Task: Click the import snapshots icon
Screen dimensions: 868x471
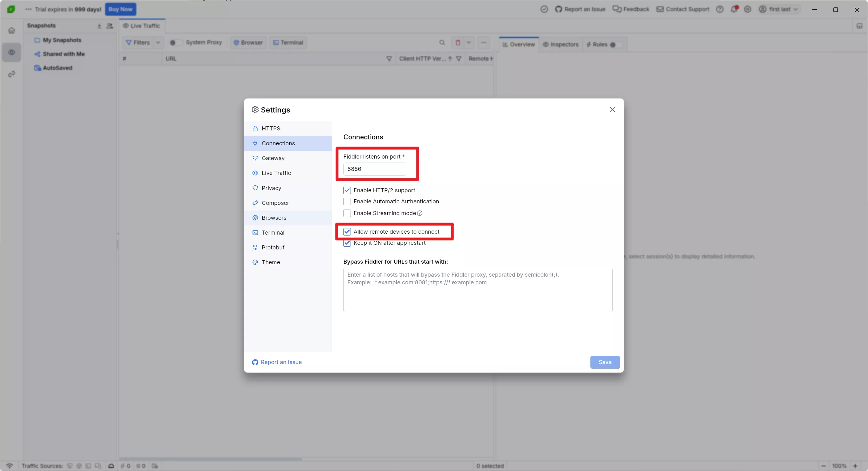Action: pyautogui.click(x=100, y=26)
